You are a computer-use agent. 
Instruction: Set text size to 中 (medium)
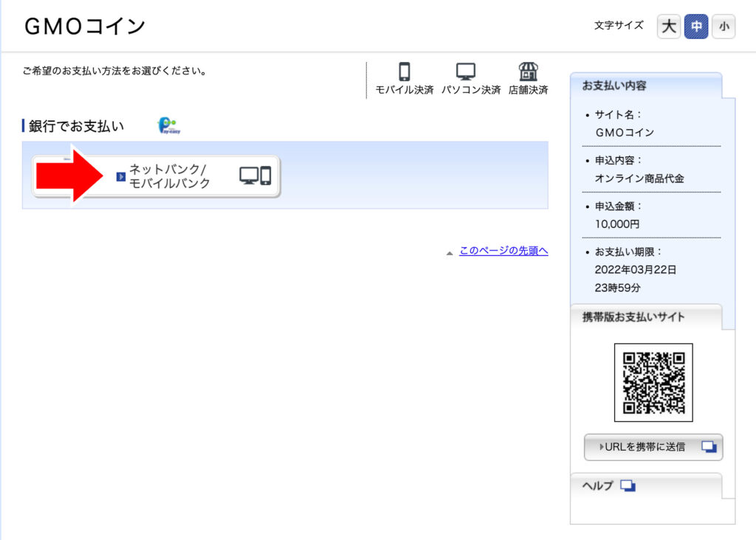click(696, 27)
